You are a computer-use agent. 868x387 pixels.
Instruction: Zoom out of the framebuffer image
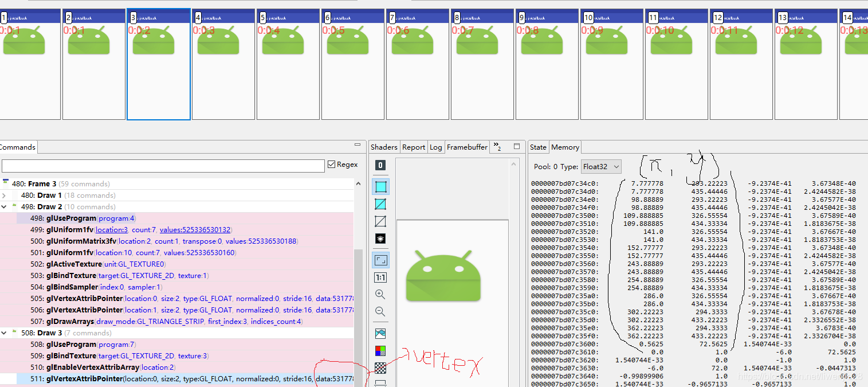(x=380, y=311)
